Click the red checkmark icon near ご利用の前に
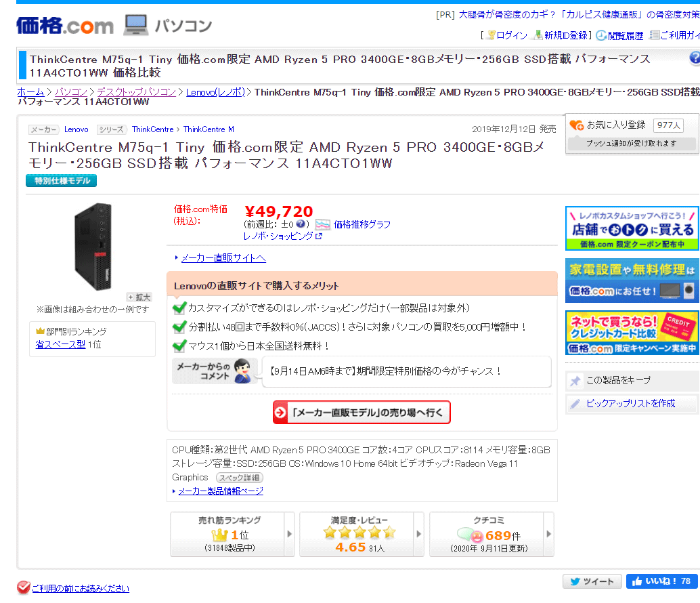 pyautogui.click(x=23, y=587)
